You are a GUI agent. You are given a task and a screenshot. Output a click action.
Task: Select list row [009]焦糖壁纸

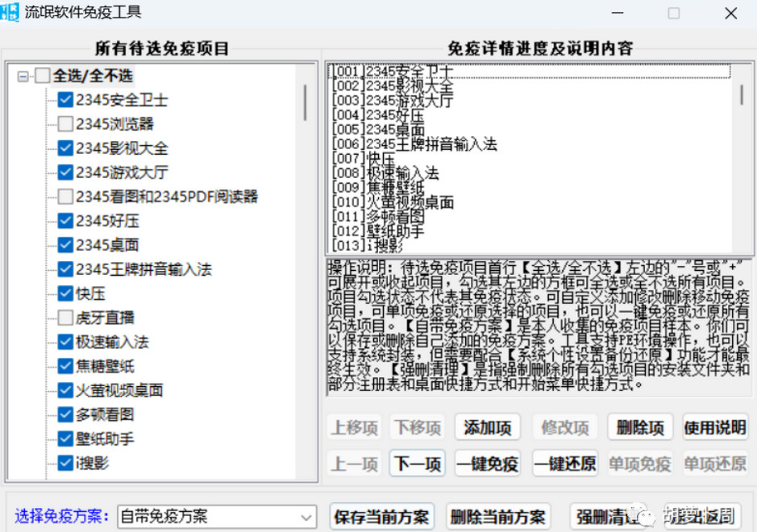530,187
